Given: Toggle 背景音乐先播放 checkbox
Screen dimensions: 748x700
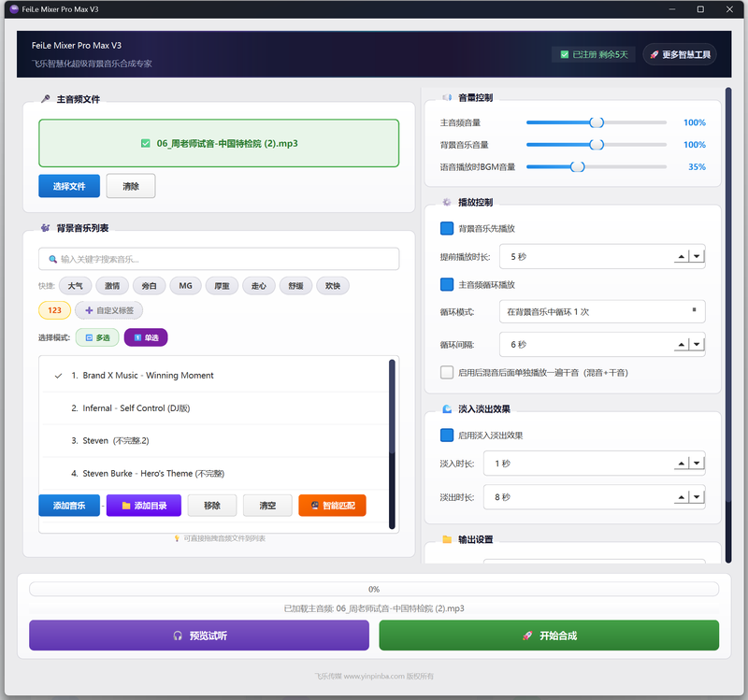Looking at the screenshot, I should (x=447, y=229).
